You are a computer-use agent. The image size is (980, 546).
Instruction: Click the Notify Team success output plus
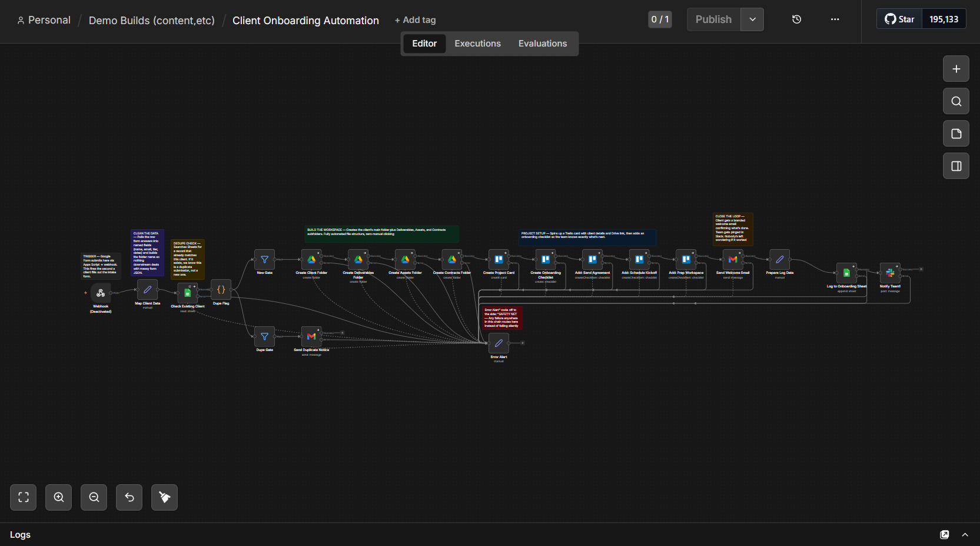pyautogui.click(x=921, y=269)
